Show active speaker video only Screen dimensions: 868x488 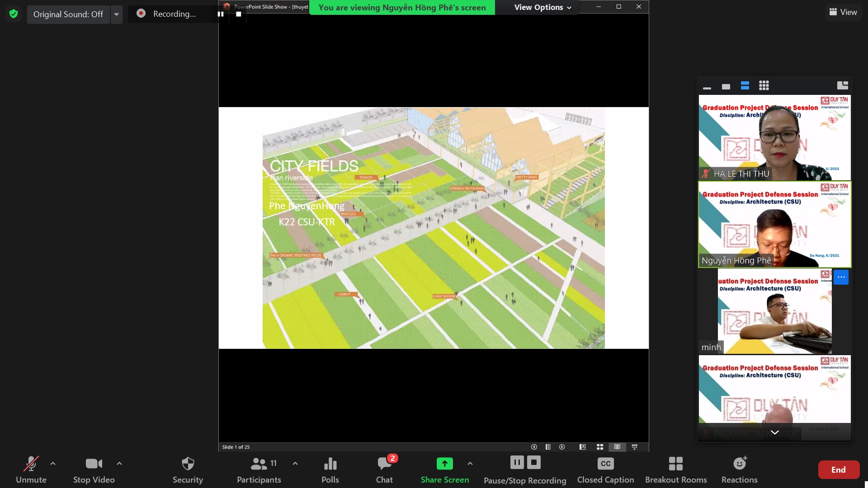[726, 86]
